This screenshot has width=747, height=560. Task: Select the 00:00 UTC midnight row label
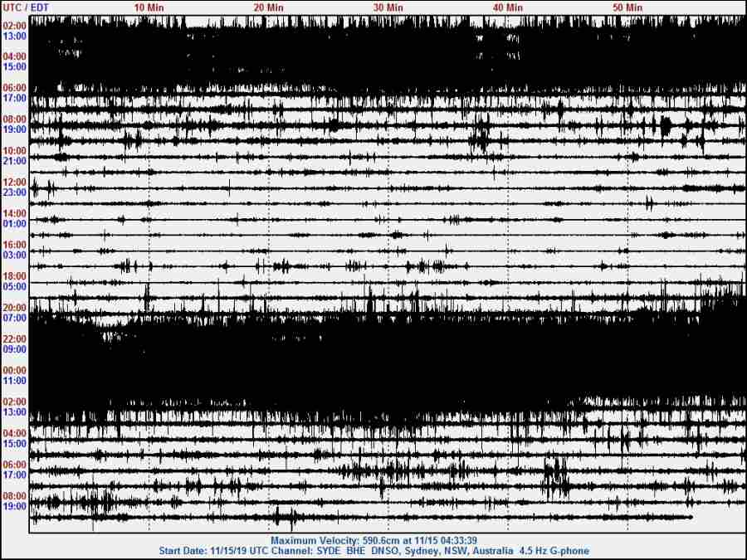[14, 371]
